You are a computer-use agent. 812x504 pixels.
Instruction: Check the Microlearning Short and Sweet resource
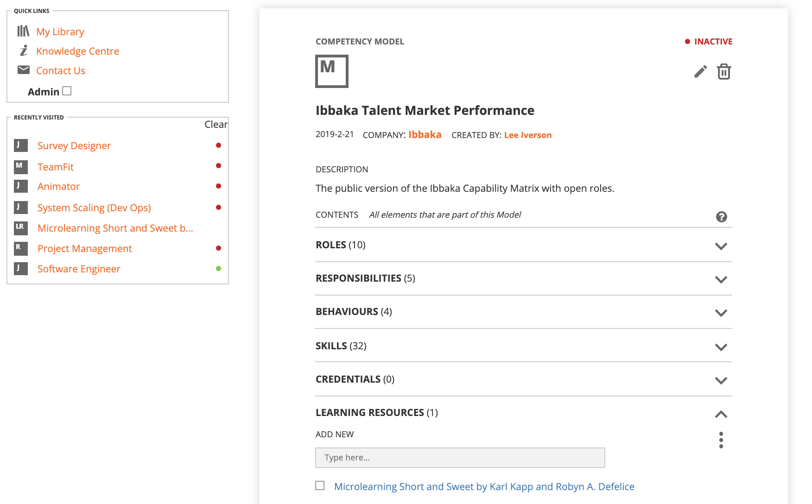coord(320,485)
